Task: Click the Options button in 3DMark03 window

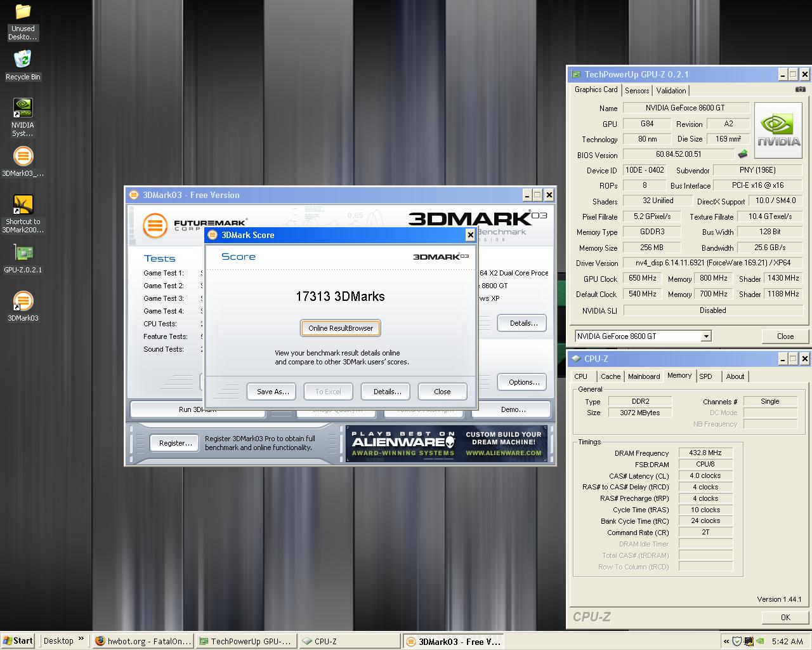Action: pos(523,382)
